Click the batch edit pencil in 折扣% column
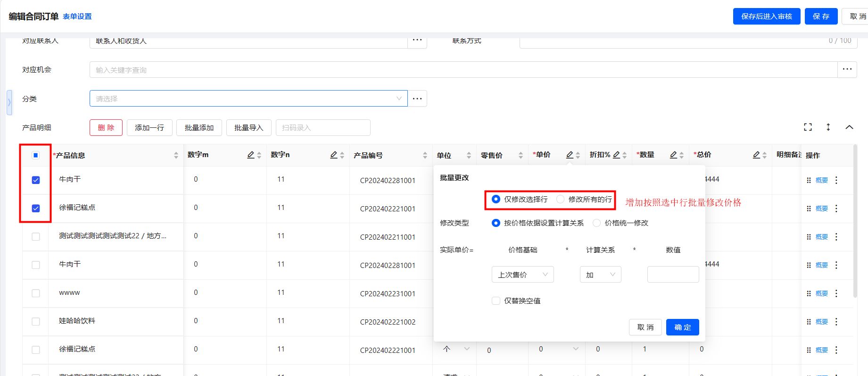Viewport: 868px width, 376px height. (616, 155)
